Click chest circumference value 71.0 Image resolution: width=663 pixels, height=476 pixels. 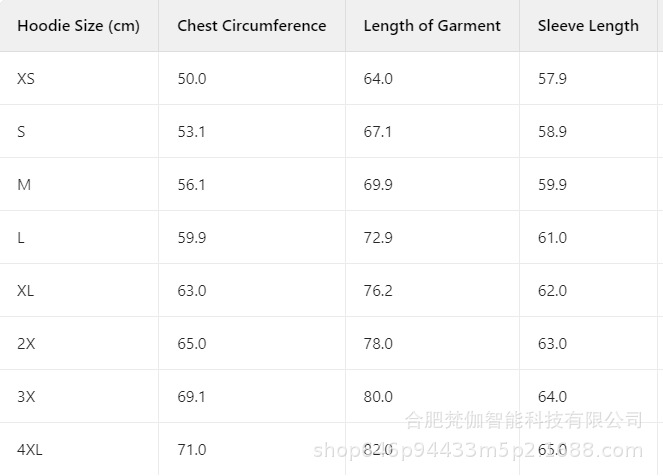(192, 449)
